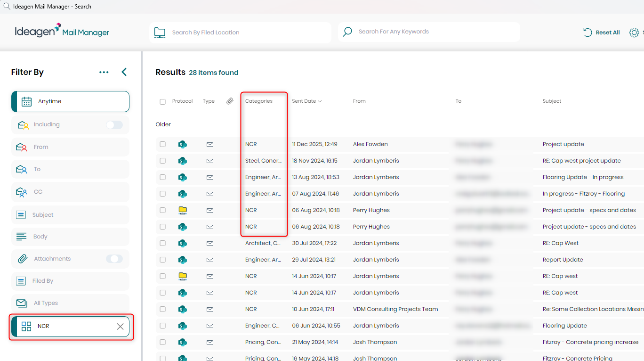Open settings gear icon at top right
Screen dimensions: 644x361
(x=634, y=33)
